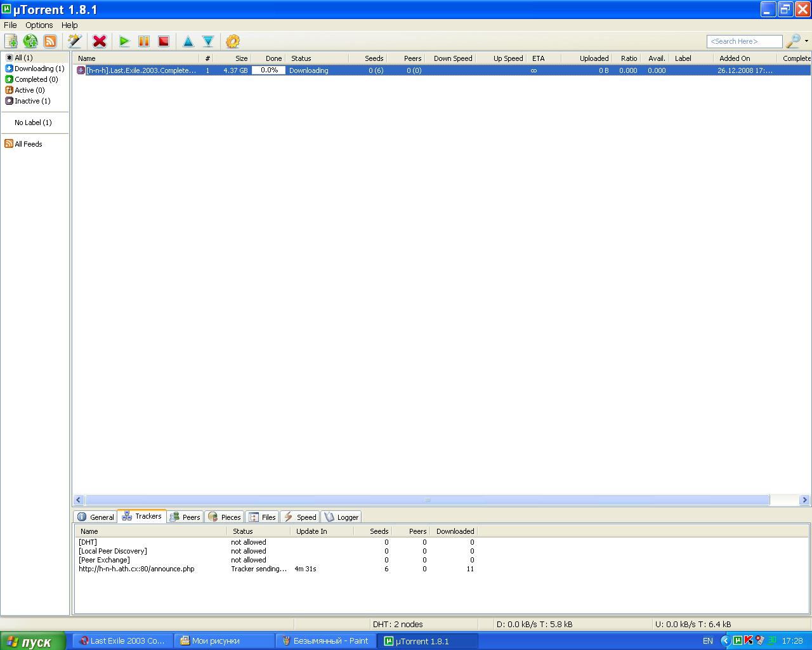Select [Peer Exchange] tracker row
812x650 pixels.
[276, 560]
